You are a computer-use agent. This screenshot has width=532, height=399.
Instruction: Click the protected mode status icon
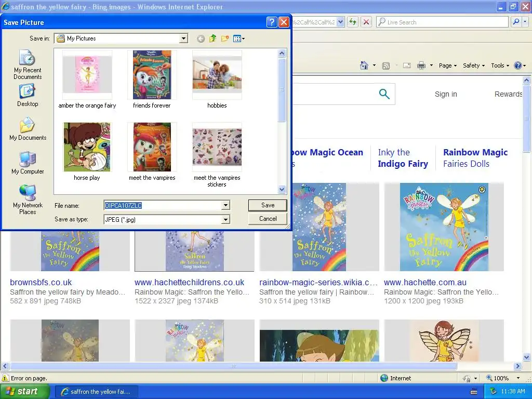[467, 378]
